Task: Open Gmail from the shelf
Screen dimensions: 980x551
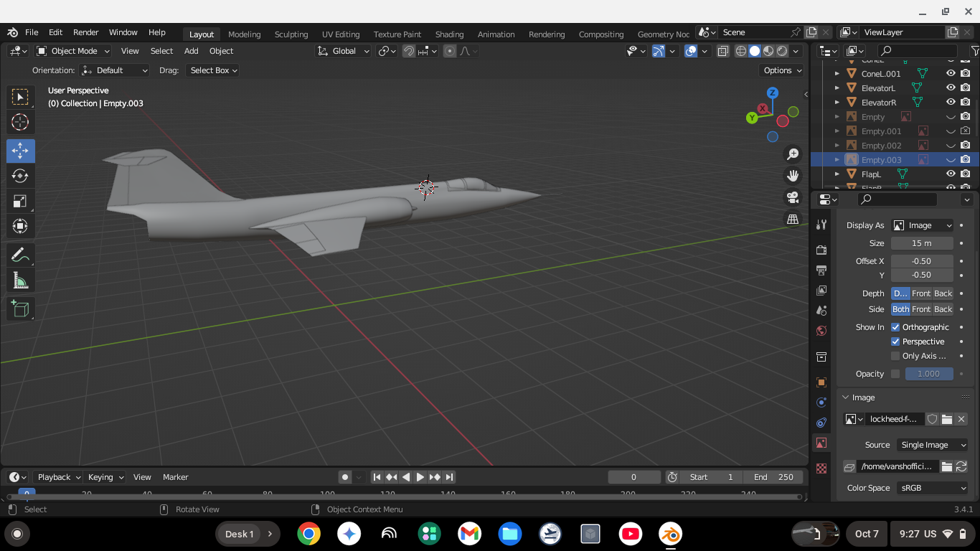Action: (x=470, y=534)
